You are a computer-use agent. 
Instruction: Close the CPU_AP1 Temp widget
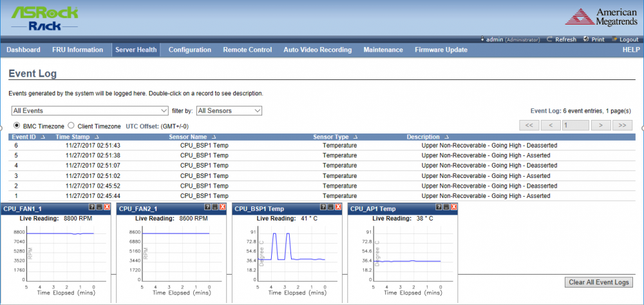click(x=453, y=207)
